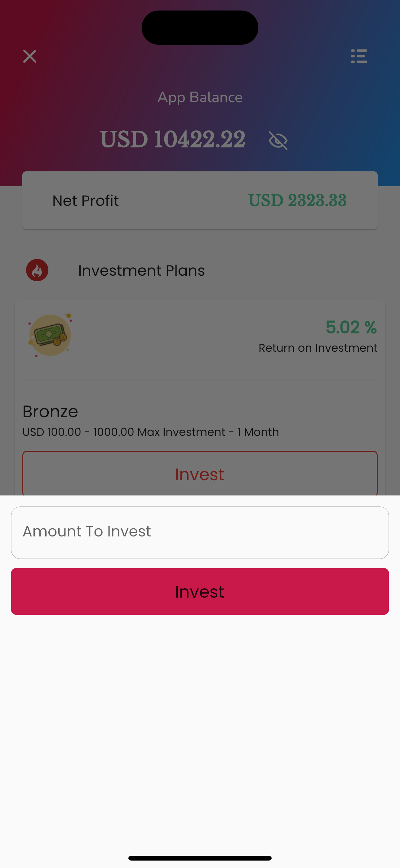Select the Net Profit label
400x868 pixels.
click(x=86, y=201)
